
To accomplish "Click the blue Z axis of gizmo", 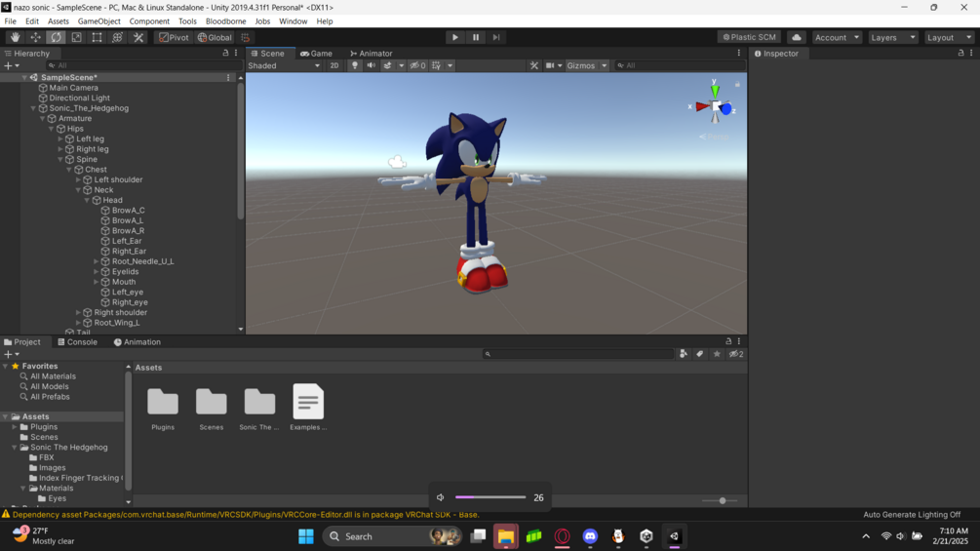I will 725,109.
